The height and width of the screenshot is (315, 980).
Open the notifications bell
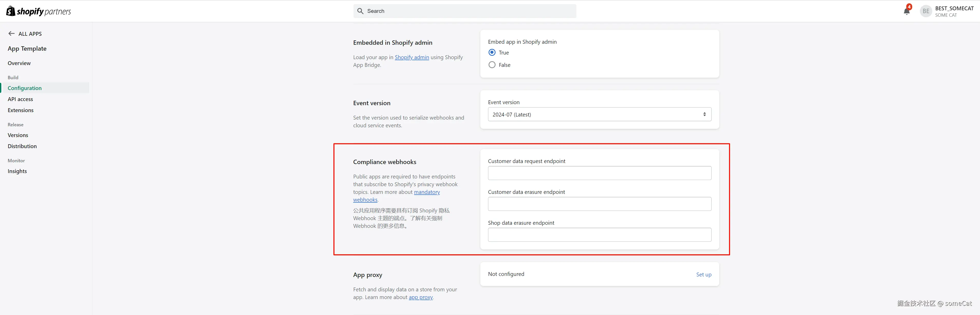[x=907, y=11]
